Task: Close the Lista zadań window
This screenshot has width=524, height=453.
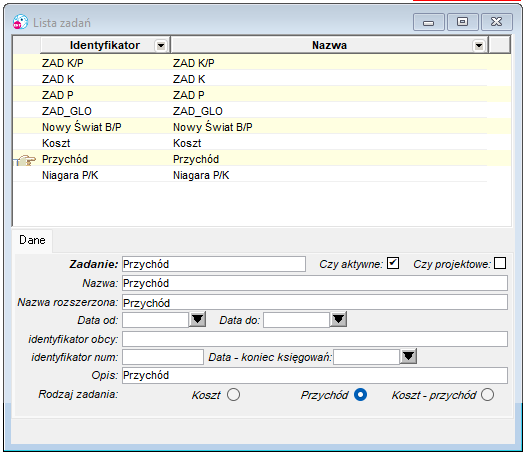Action: [x=497, y=22]
